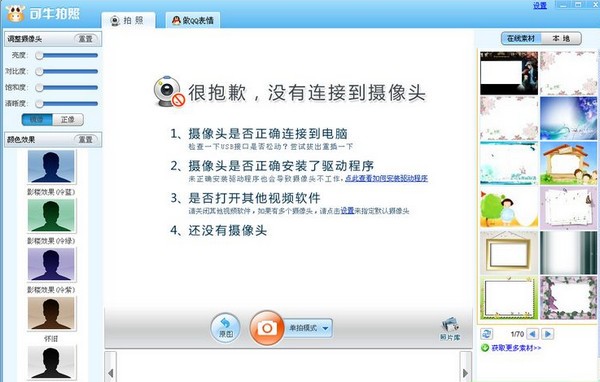This screenshot has width=600, height=382.
Task: Click 获取更多素材 link
Action: coord(516,348)
